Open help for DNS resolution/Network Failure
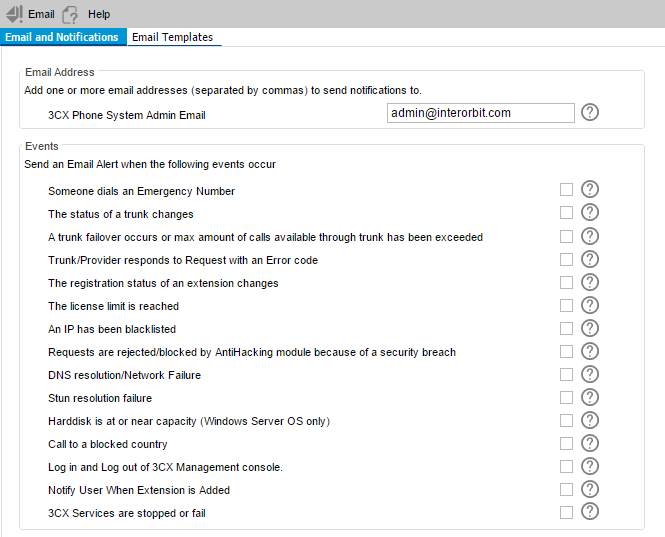 point(590,374)
